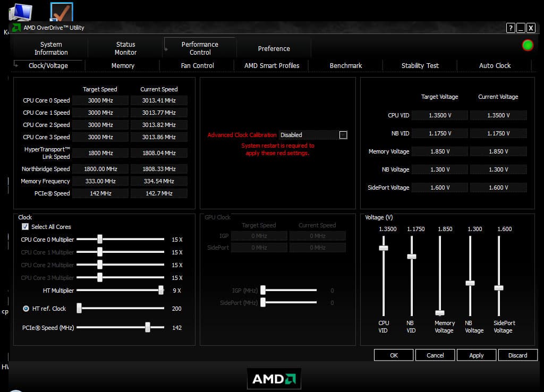Click the Discard button

517,355
